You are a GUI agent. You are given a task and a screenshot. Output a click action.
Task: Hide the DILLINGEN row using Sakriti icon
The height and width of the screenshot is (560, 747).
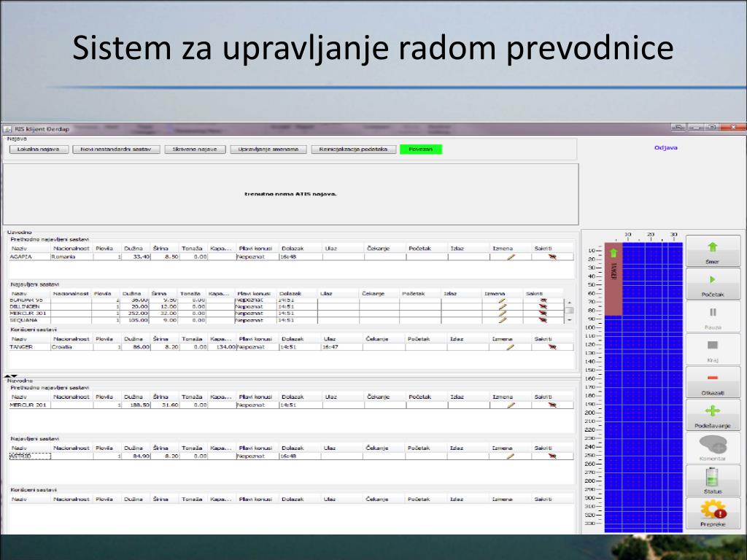click(543, 307)
